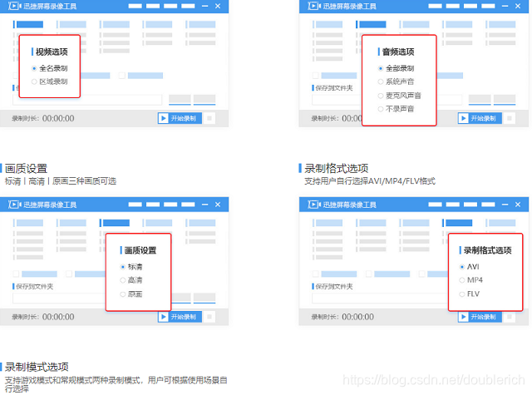Viewport: 532px width, 395px height.
Task: Select 原画 quality radio button
Action: click(x=123, y=294)
